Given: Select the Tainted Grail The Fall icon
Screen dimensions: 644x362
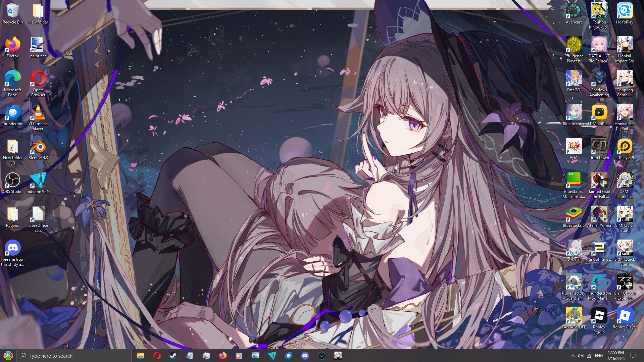Looking at the screenshot, I should [x=599, y=186].
